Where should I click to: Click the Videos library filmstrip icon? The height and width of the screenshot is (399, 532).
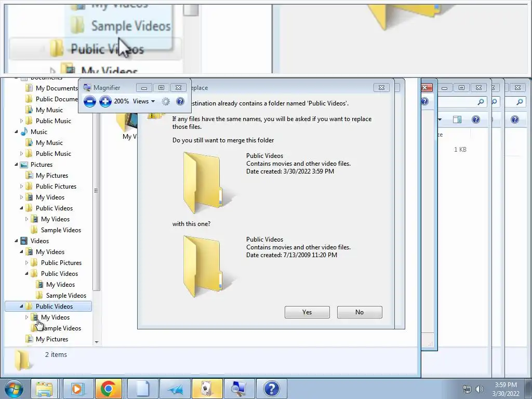tap(24, 241)
